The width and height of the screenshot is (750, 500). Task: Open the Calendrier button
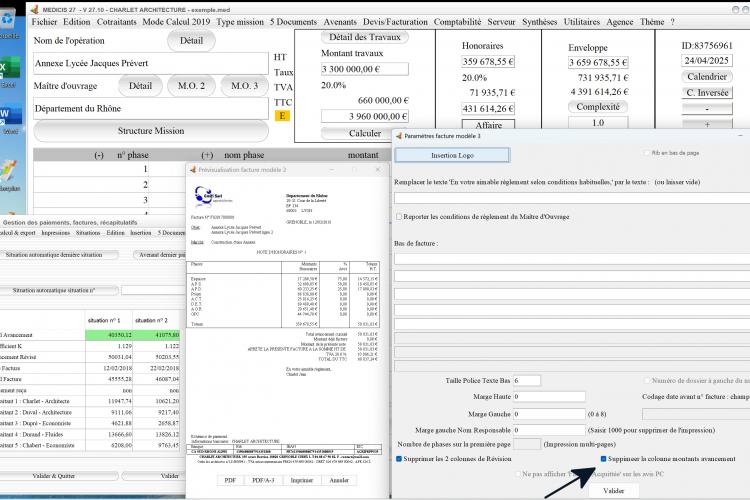[x=706, y=77]
